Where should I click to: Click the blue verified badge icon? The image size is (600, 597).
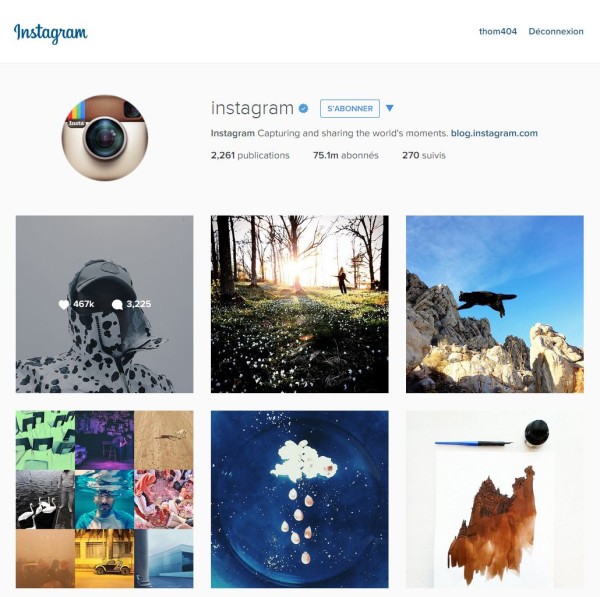click(x=303, y=109)
